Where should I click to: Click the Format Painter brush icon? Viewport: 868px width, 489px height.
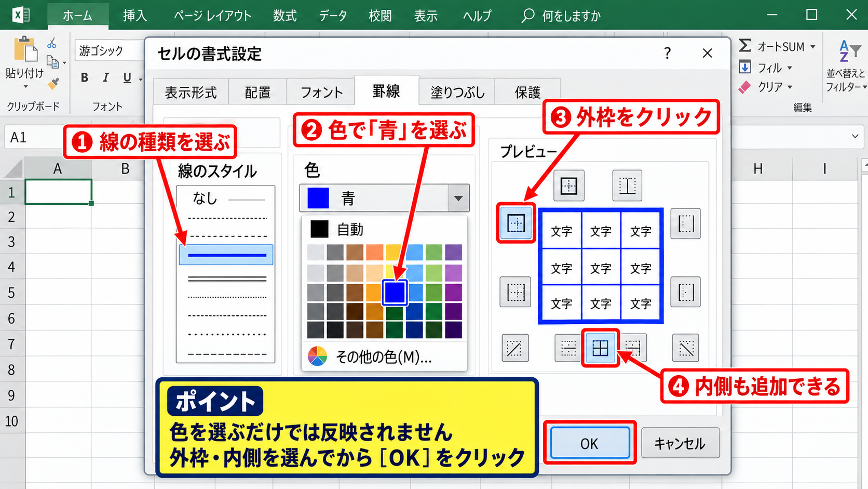click(x=53, y=84)
